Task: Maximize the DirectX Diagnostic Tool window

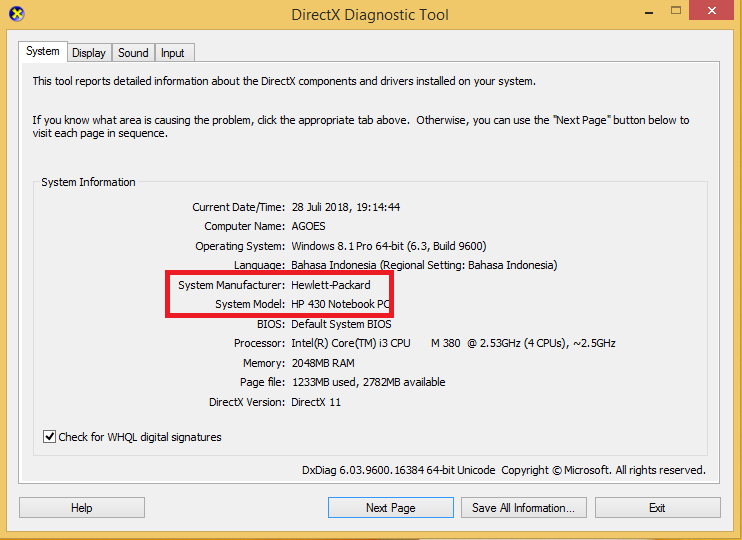Action: pyautogui.click(x=676, y=10)
